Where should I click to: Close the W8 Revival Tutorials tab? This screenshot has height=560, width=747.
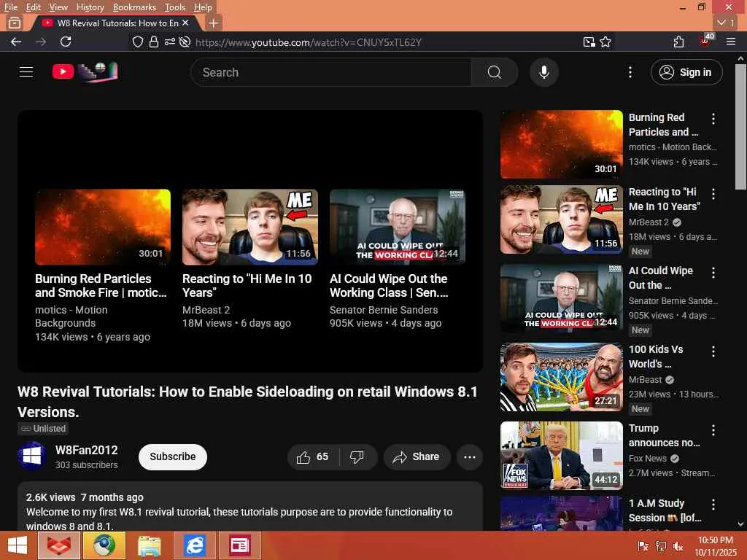pos(185,23)
